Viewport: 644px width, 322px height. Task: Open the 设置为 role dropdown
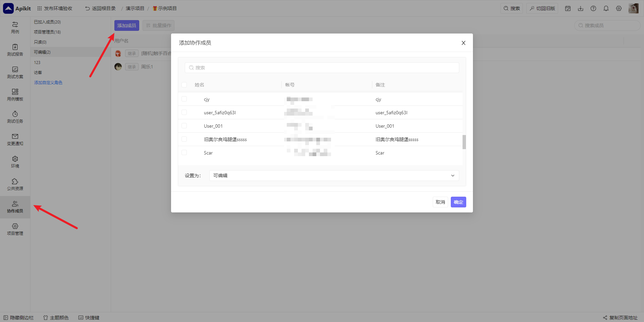click(334, 176)
